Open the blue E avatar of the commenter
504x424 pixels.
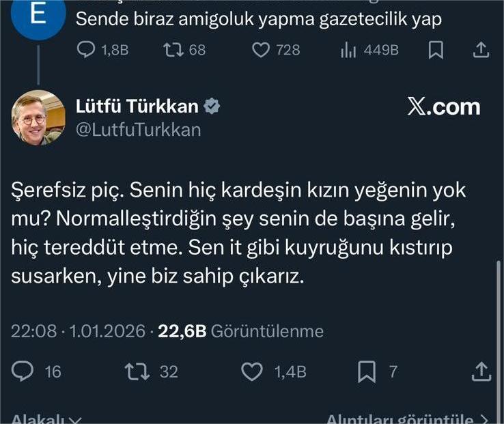click(38, 17)
